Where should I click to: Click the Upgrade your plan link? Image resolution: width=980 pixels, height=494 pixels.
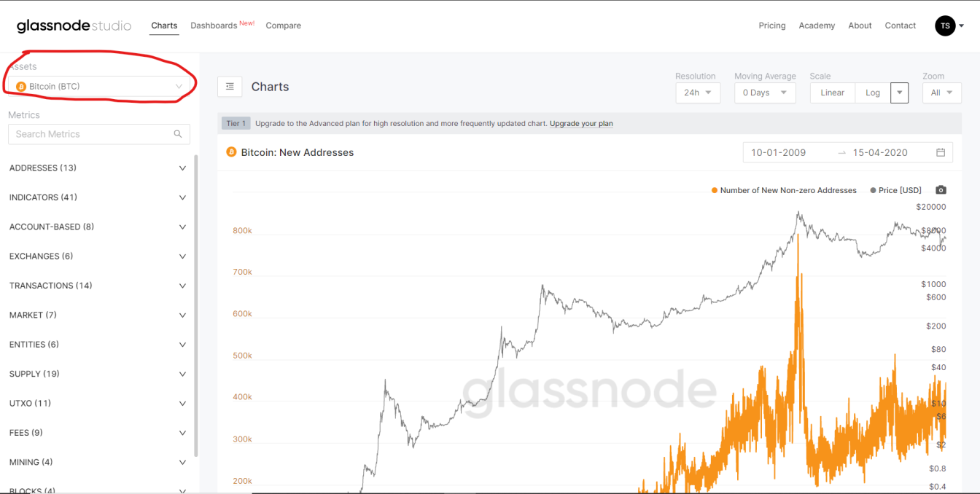pyautogui.click(x=581, y=123)
